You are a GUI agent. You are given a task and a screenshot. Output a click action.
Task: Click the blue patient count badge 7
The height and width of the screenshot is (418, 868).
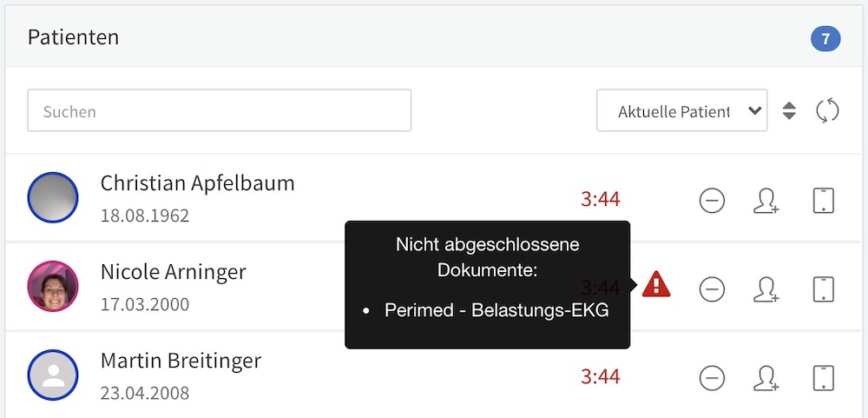pos(825,39)
